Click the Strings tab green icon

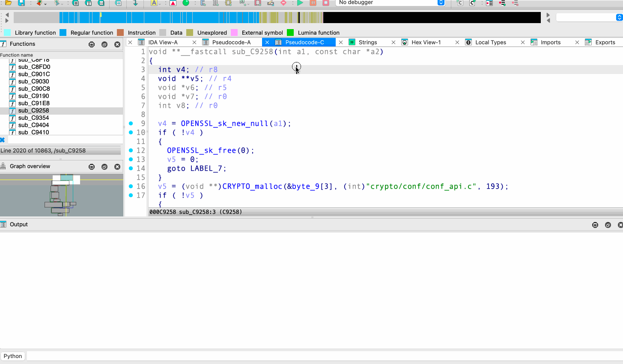tap(352, 42)
